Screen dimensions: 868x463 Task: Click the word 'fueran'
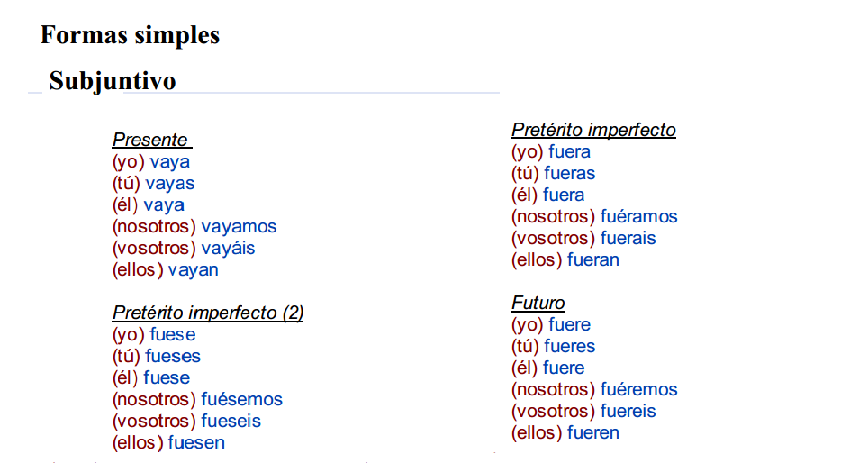(x=593, y=259)
